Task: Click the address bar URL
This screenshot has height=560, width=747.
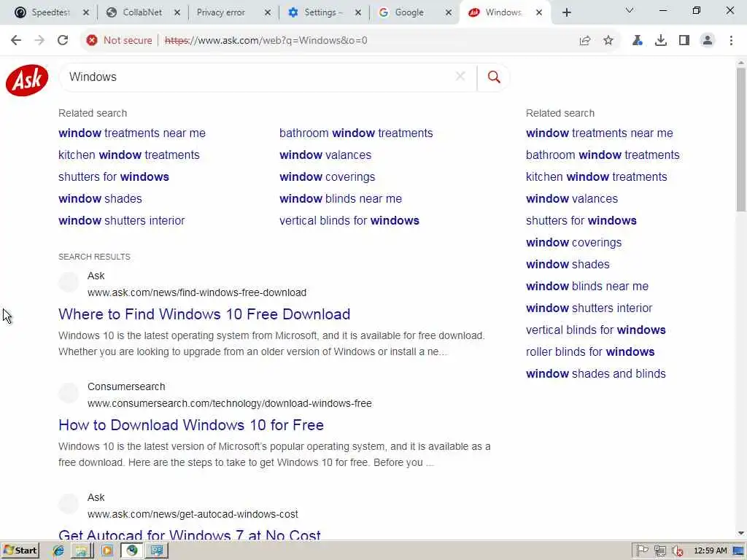Action: 266,41
